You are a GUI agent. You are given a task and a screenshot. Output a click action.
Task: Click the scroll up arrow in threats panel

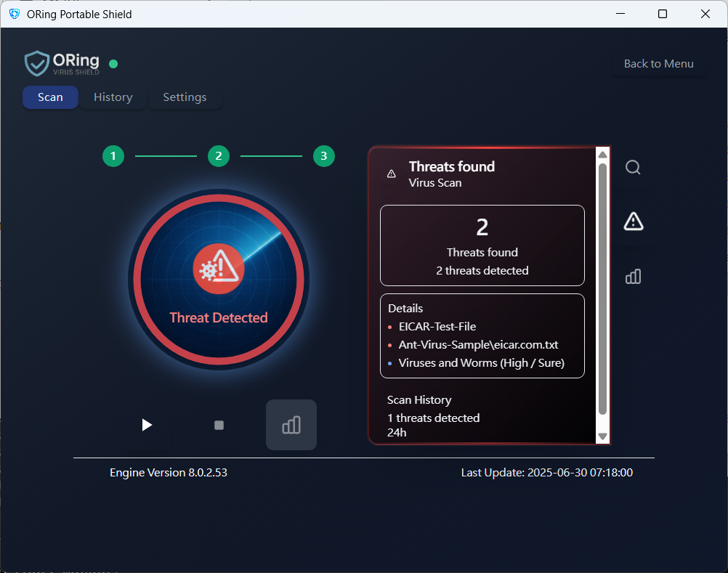[x=602, y=154]
